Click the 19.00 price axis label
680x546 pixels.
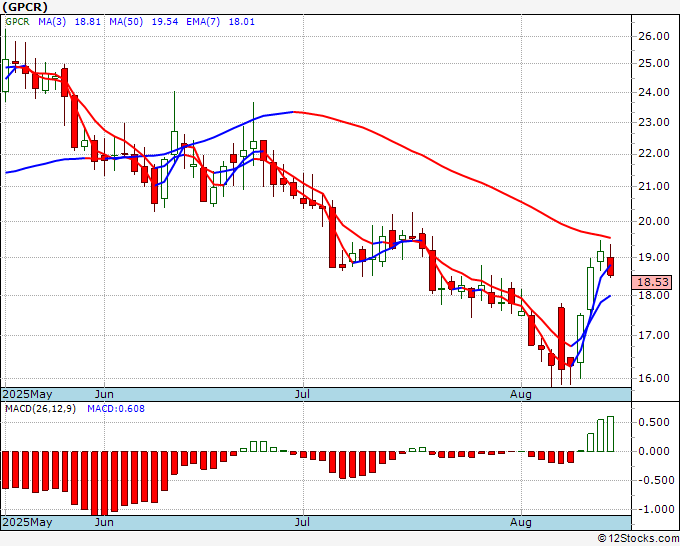pos(654,257)
